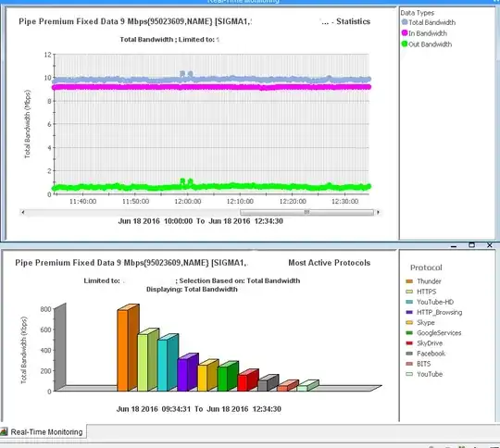Select Out Bandwidth in Data Types legend

click(426, 44)
